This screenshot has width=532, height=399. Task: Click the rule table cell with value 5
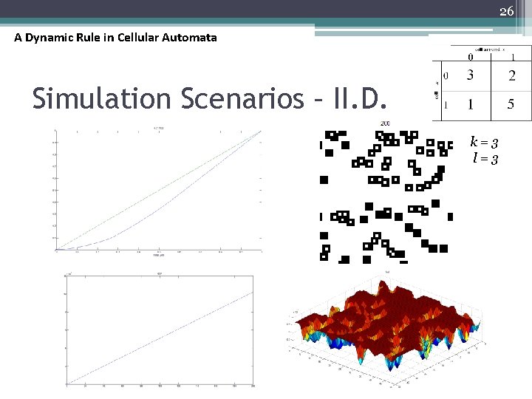pos(511,104)
